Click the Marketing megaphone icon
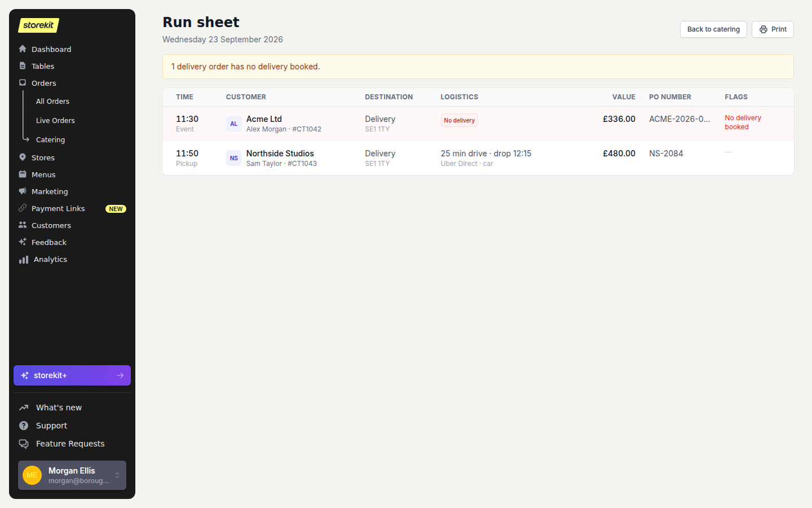Screen dimensions: 812x508 coord(23,191)
